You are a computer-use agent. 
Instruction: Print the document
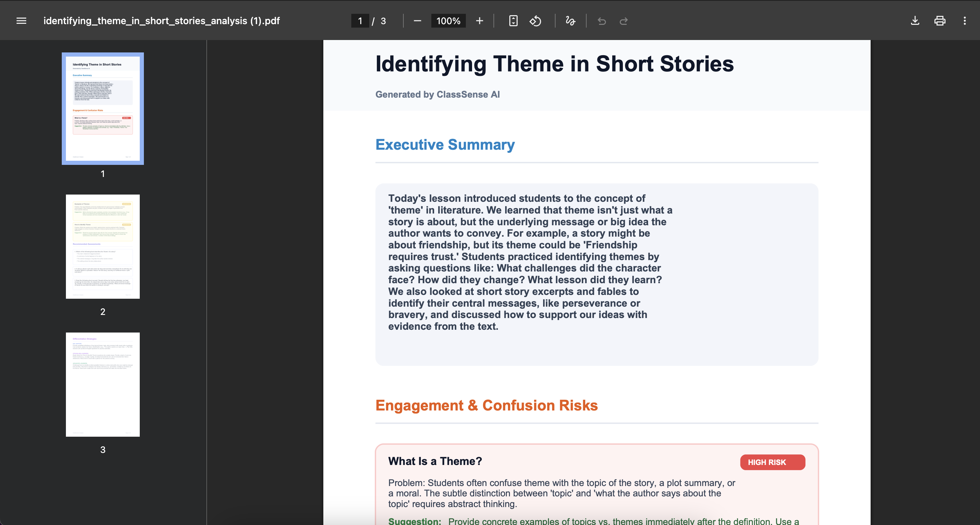click(x=940, y=21)
